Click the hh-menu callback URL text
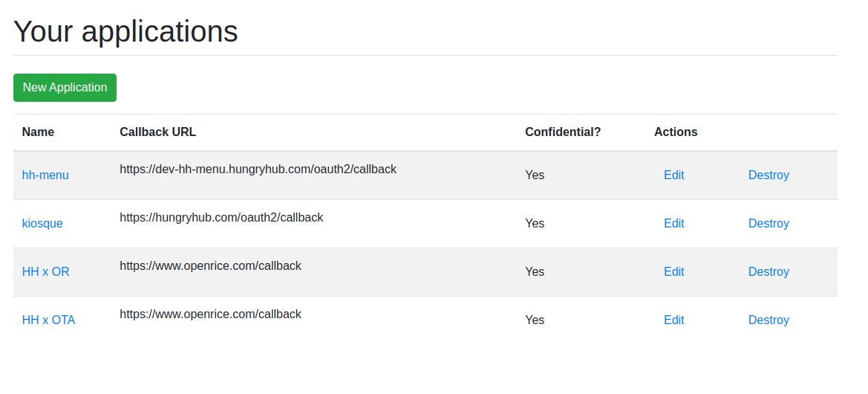Image resolution: width=868 pixels, height=394 pixels. coord(258,169)
